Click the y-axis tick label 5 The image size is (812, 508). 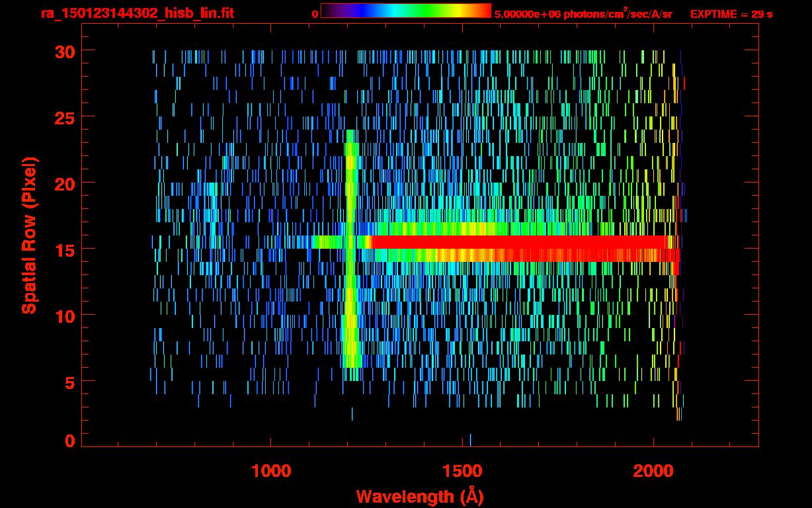tap(69, 382)
